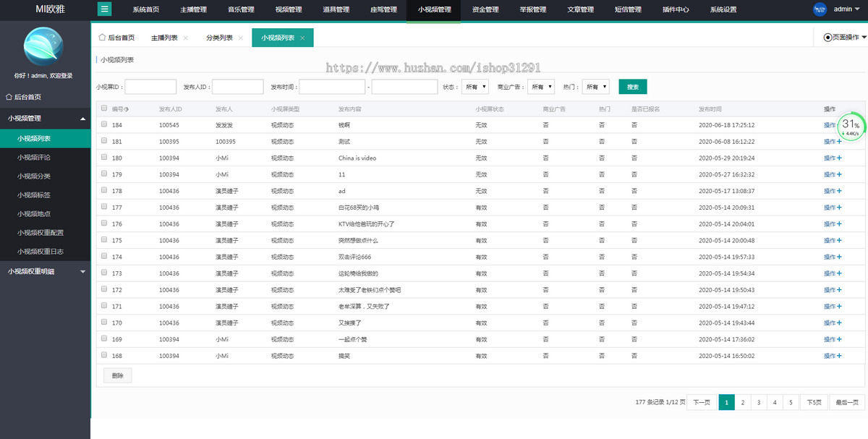Image resolution: width=868 pixels, height=439 pixels.
Task: Expand 操作 plus for row 174
Action: click(x=839, y=257)
